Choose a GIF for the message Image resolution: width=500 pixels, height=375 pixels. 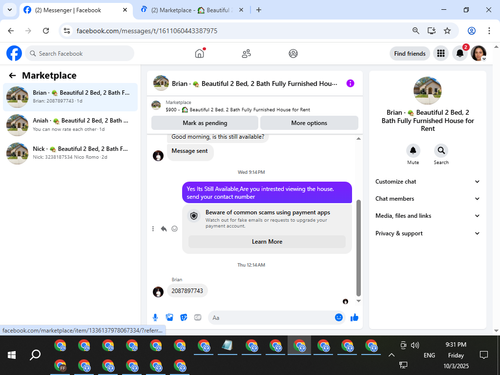[x=198, y=317]
